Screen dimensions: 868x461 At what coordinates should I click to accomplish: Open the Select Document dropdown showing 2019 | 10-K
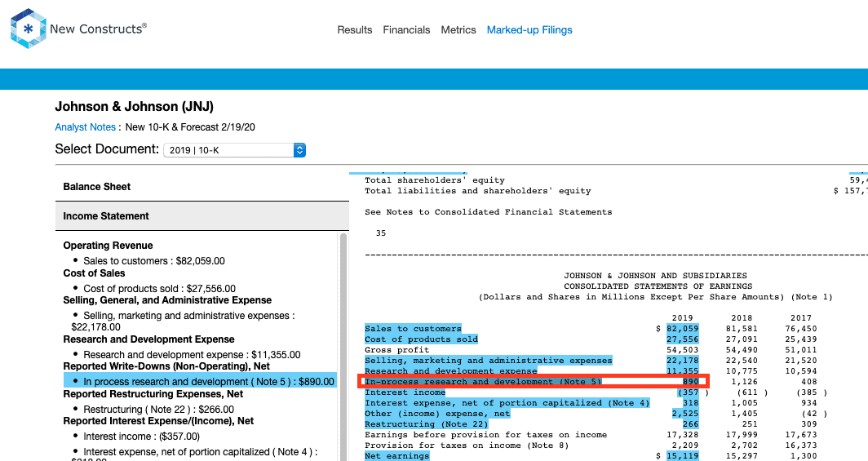(x=234, y=150)
